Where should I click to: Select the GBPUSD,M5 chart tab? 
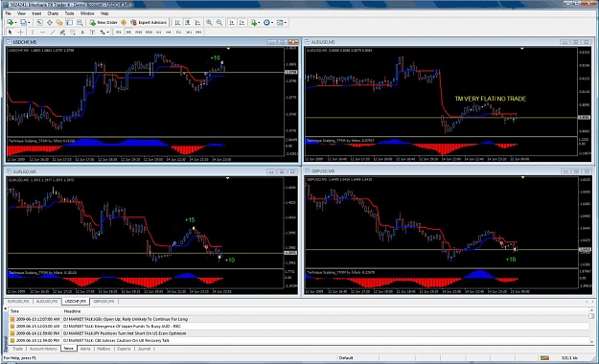pos(104,302)
